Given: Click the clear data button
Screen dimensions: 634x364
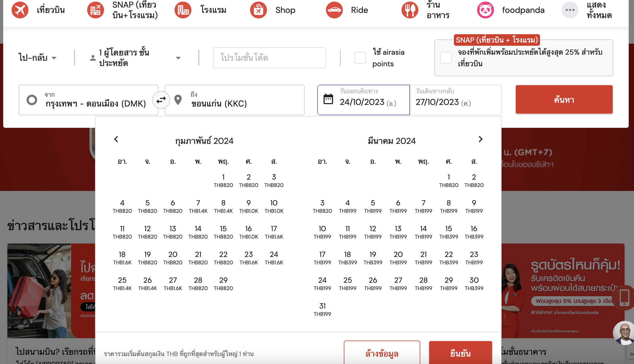Looking at the screenshot, I should 382,353.
